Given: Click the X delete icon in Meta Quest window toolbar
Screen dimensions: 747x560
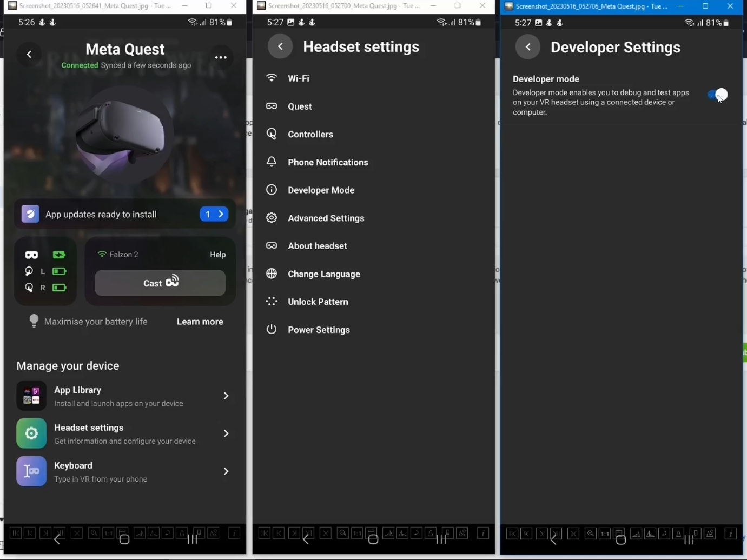Looking at the screenshot, I should (x=77, y=534).
